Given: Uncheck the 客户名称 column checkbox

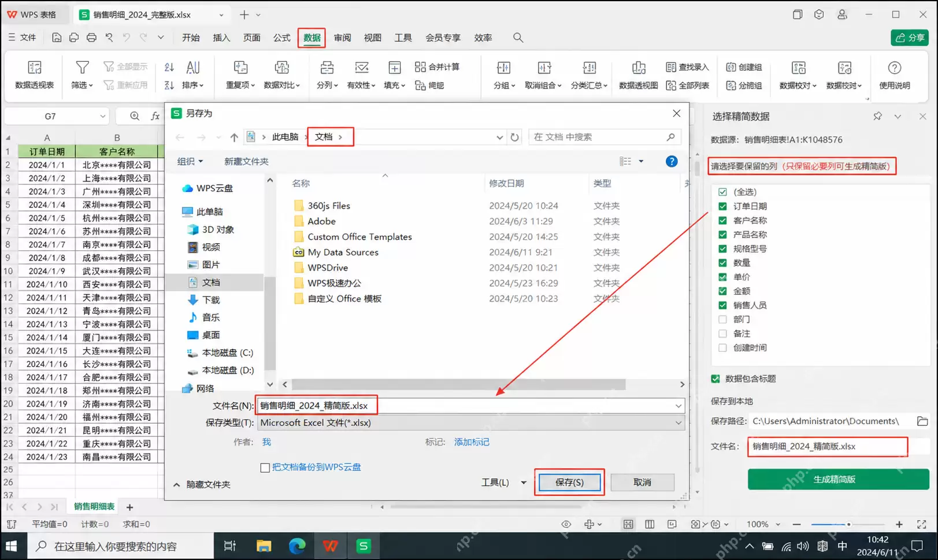Looking at the screenshot, I should point(722,220).
